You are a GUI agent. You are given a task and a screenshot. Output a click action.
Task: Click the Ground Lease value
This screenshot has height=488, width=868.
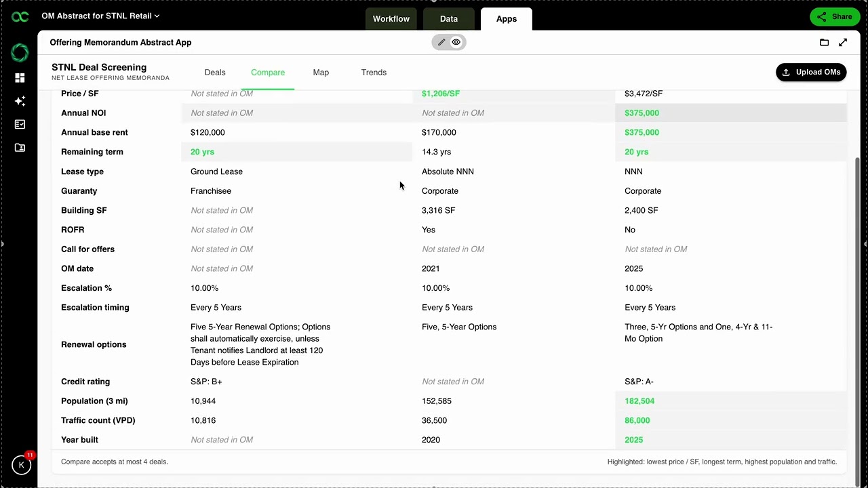pyautogui.click(x=216, y=171)
